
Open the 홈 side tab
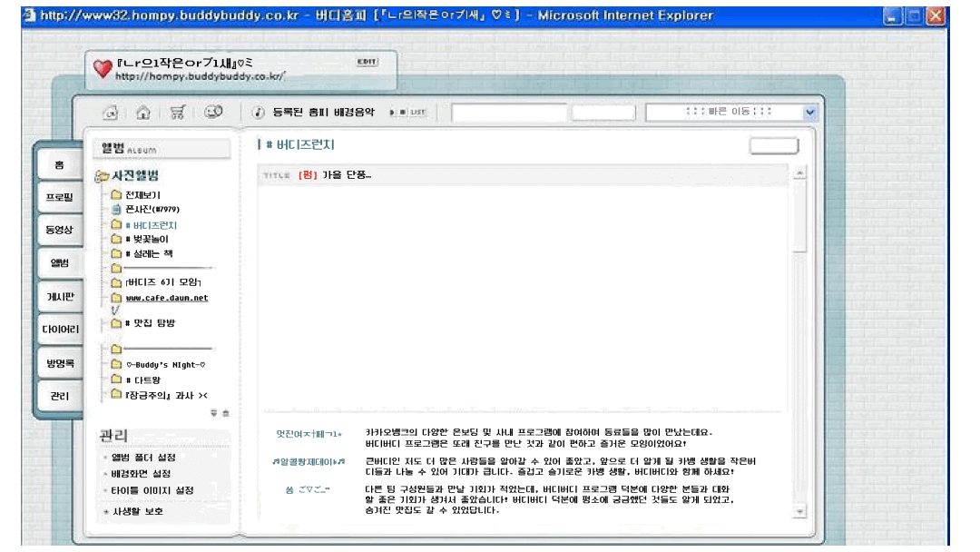59,165
